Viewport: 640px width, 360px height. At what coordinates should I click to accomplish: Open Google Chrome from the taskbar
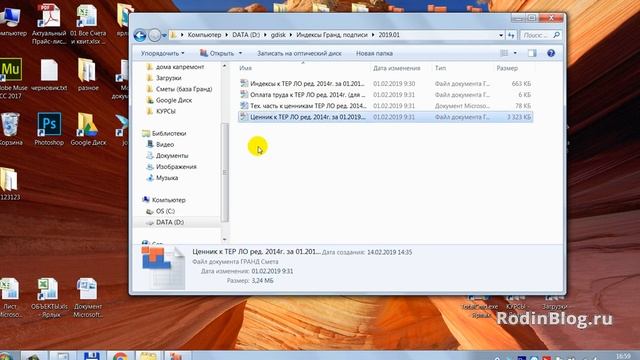click(120, 356)
